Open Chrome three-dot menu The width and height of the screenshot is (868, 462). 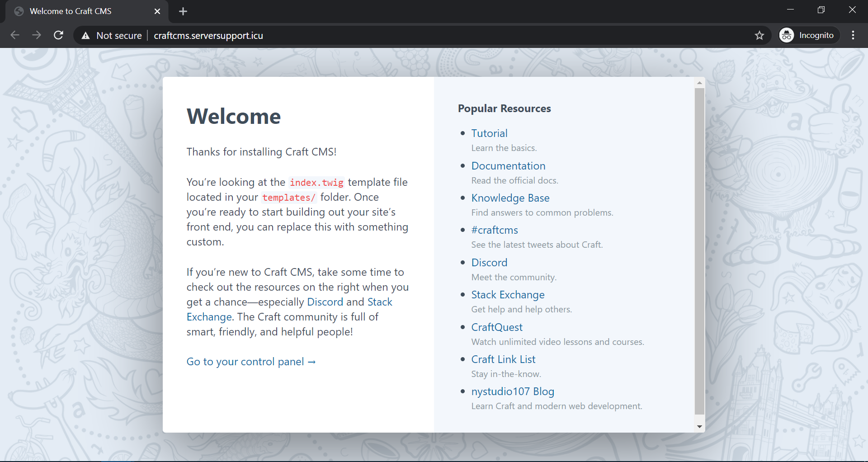tap(853, 35)
